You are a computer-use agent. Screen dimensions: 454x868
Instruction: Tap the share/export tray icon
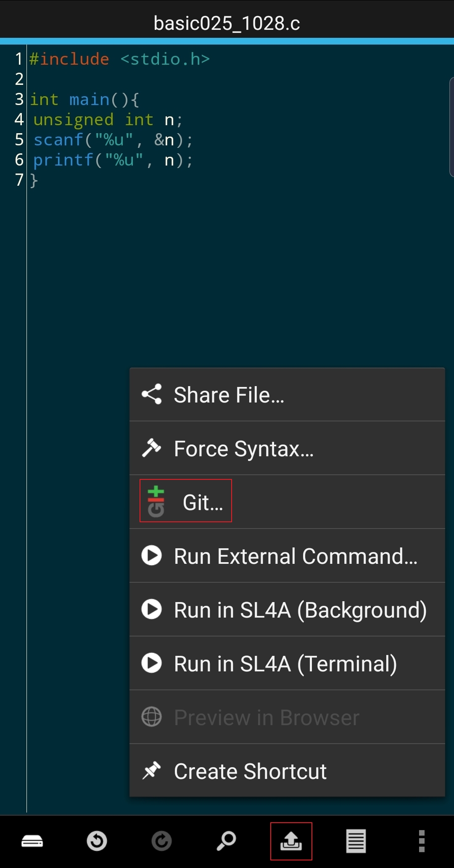(291, 841)
